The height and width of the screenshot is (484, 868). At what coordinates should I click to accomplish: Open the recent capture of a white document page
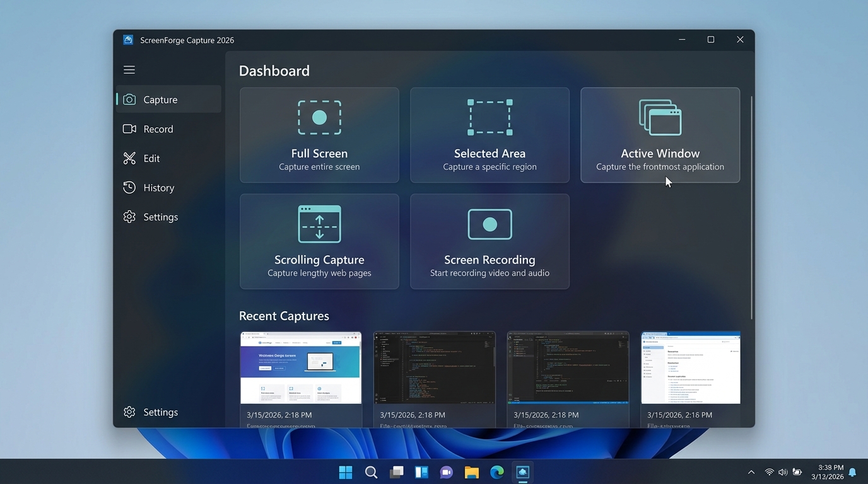690,368
